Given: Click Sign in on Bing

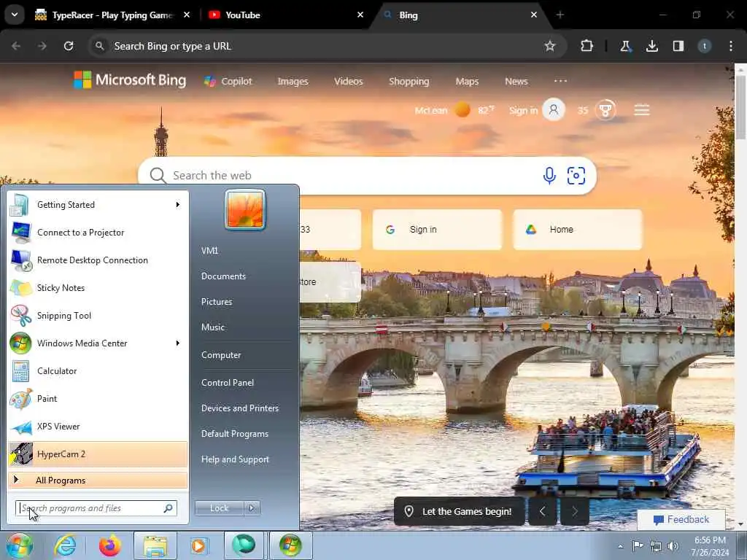Looking at the screenshot, I should point(523,111).
